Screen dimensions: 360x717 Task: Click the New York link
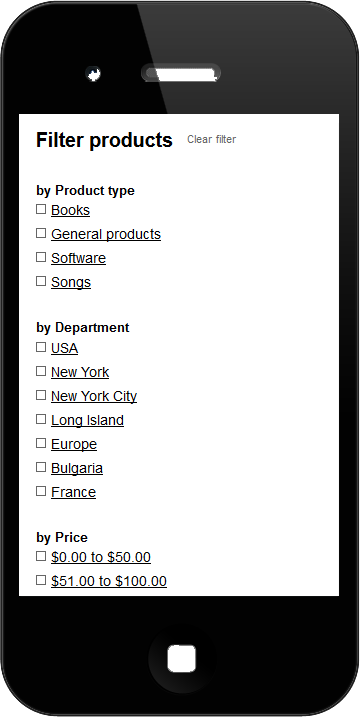[x=80, y=372]
